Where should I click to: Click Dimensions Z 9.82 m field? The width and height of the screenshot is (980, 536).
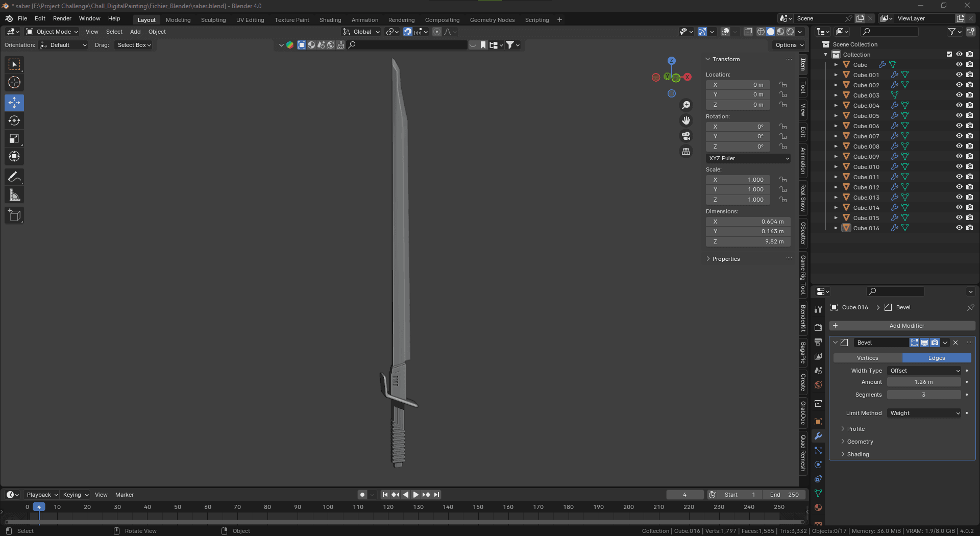[748, 241]
